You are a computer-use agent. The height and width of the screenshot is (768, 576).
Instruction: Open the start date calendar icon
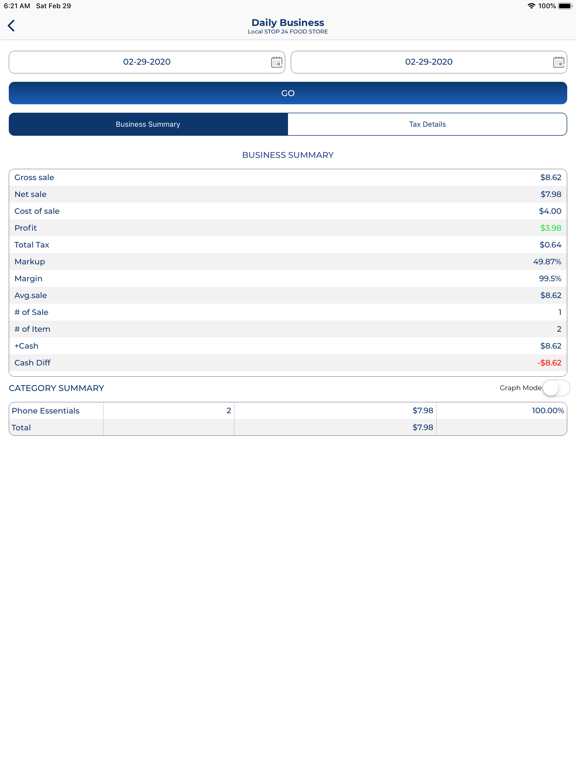point(277,62)
